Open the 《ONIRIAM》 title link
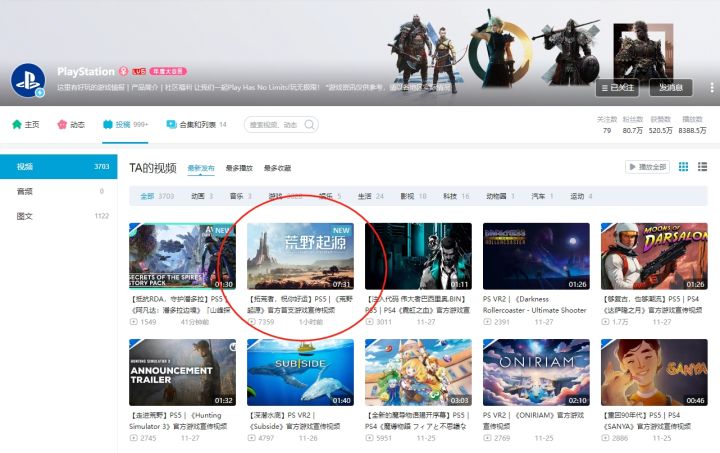This screenshot has width=720, height=453. point(534,420)
